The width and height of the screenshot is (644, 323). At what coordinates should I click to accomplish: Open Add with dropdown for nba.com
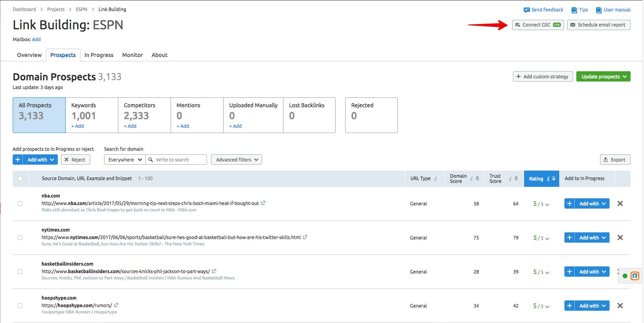pyautogui.click(x=592, y=203)
